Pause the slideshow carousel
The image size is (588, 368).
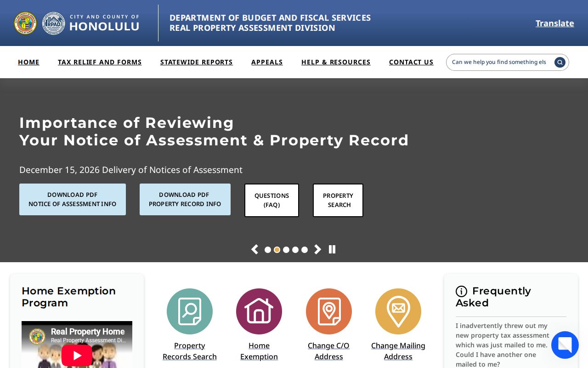pos(332,249)
